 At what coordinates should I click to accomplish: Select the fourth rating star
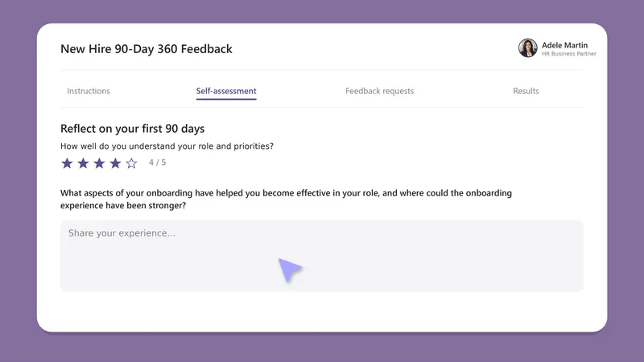point(115,163)
